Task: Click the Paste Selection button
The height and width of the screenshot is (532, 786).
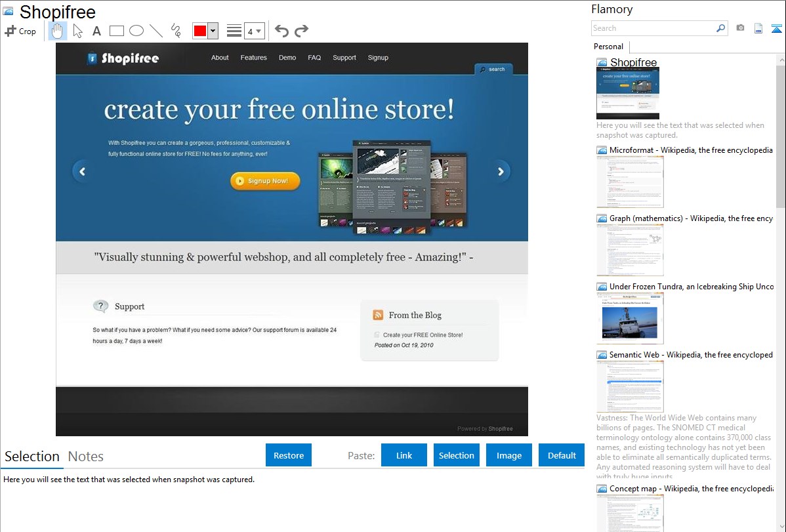Action: pos(456,455)
